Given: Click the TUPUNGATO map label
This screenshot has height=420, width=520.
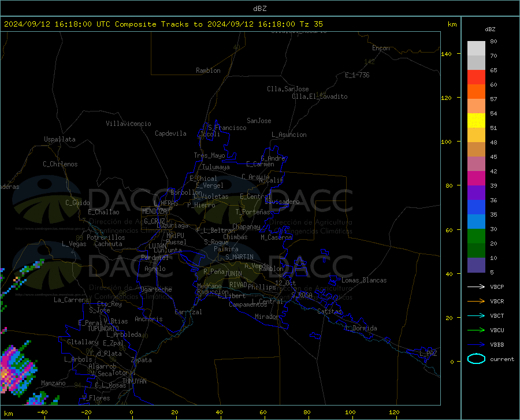Looking at the screenshot, I should [103, 329].
